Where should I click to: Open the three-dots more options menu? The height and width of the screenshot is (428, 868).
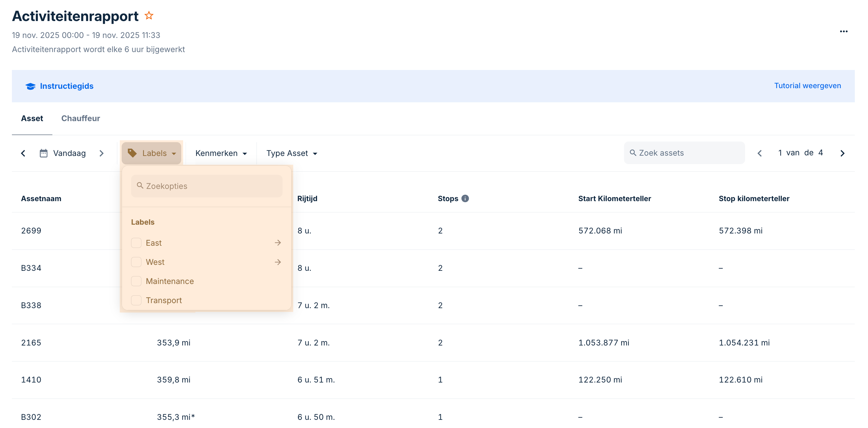844,31
